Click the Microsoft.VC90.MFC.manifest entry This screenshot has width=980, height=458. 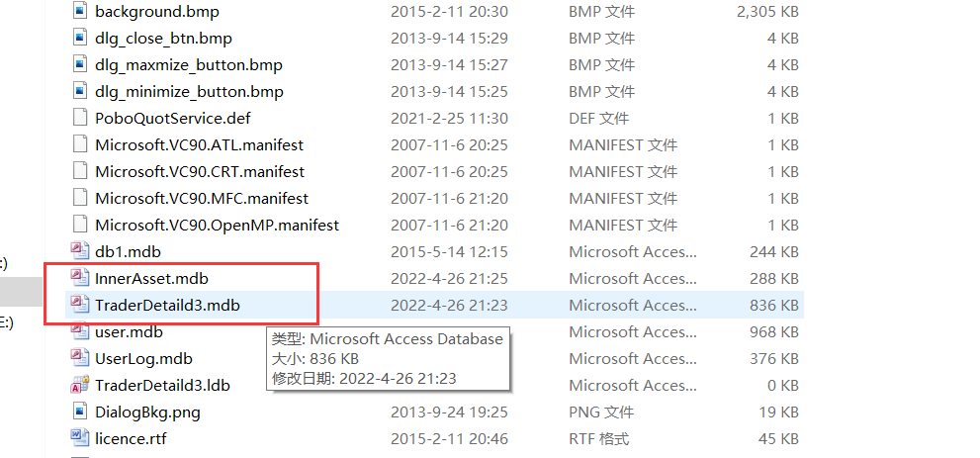(202, 198)
